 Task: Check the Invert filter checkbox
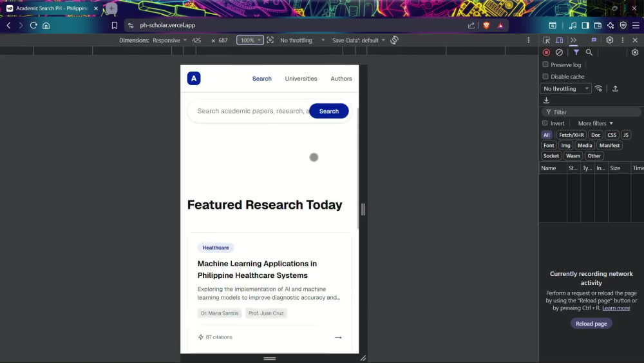coord(545,123)
